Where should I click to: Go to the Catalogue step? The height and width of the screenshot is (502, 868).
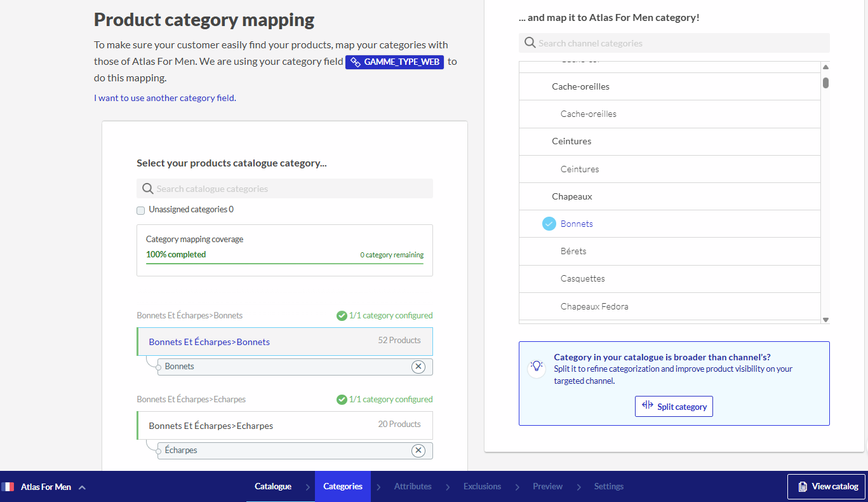273,487
